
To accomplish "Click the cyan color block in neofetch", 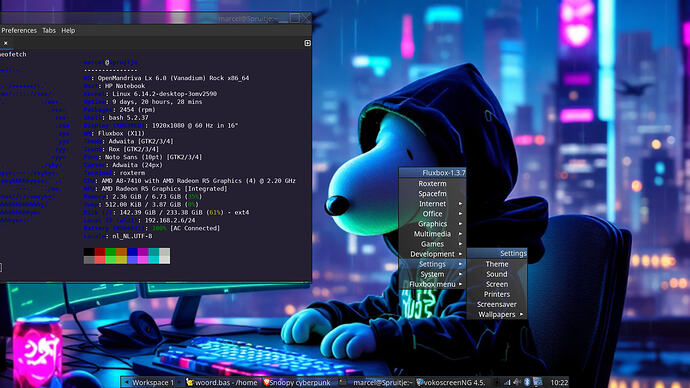I will [154, 252].
